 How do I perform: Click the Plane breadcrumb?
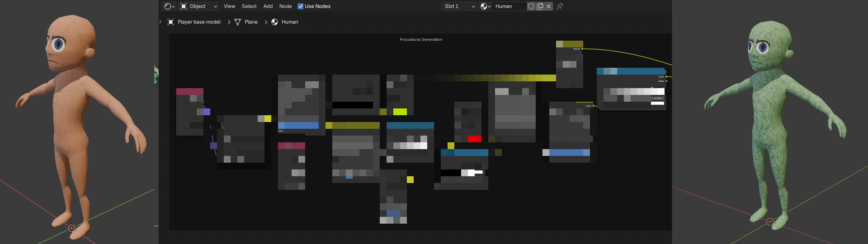click(251, 22)
